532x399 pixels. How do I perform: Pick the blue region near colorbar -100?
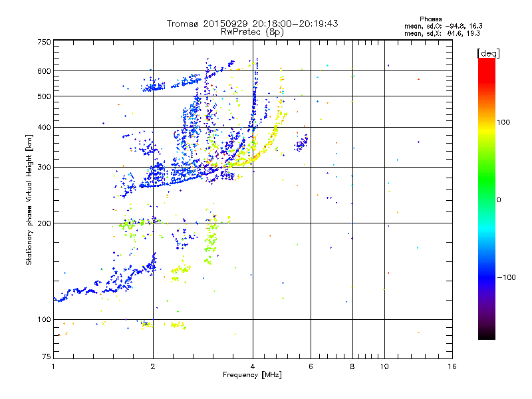click(x=487, y=277)
